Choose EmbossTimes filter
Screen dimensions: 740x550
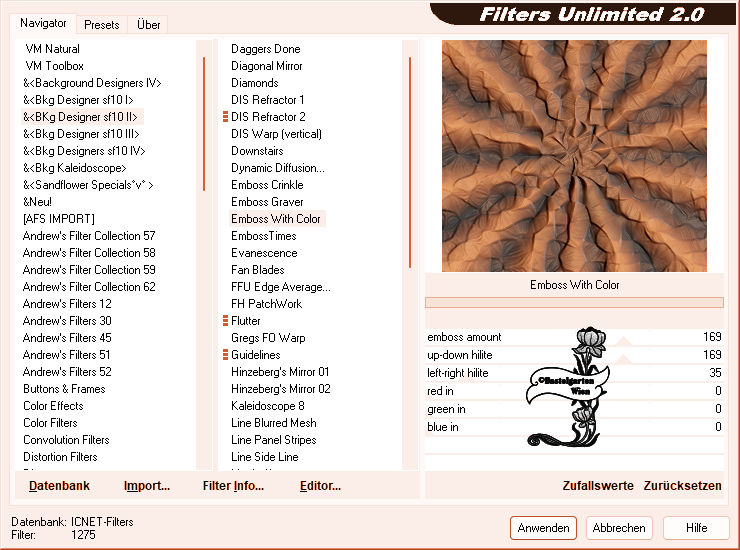click(264, 236)
